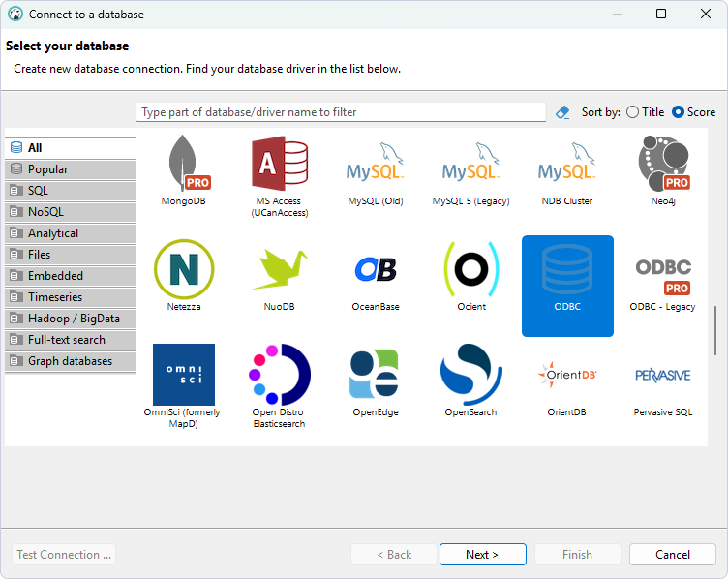Switch to the Popular category
The height and width of the screenshot is (579, 728).
(x=71, y=169)
